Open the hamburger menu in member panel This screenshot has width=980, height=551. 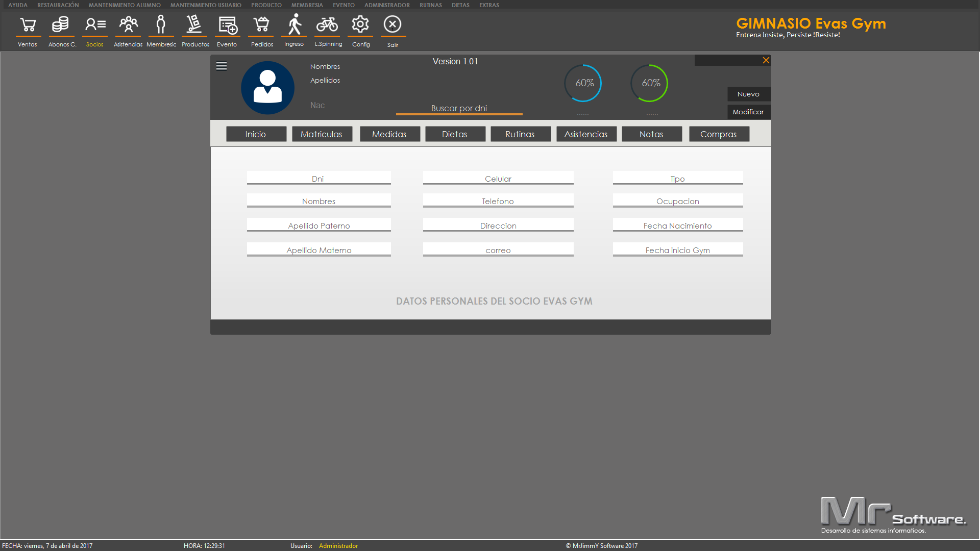[x=222, y=66]
